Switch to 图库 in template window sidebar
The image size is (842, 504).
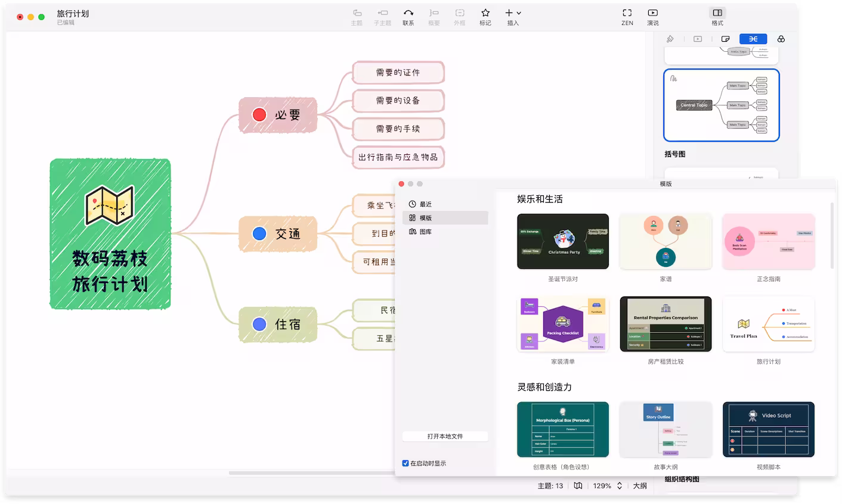425,231
